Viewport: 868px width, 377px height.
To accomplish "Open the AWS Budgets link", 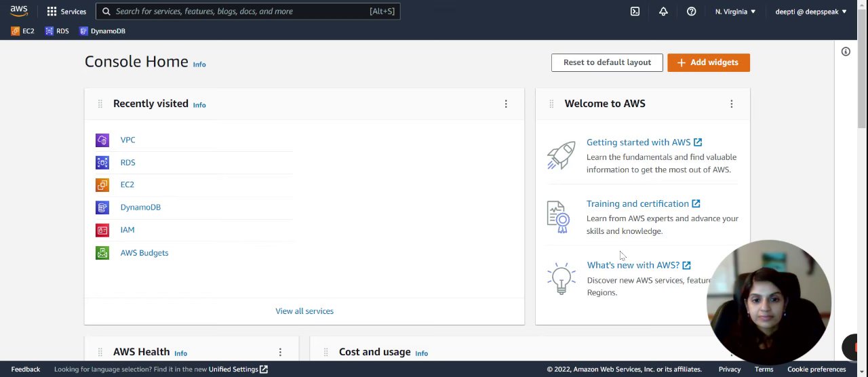I will 144,253.
